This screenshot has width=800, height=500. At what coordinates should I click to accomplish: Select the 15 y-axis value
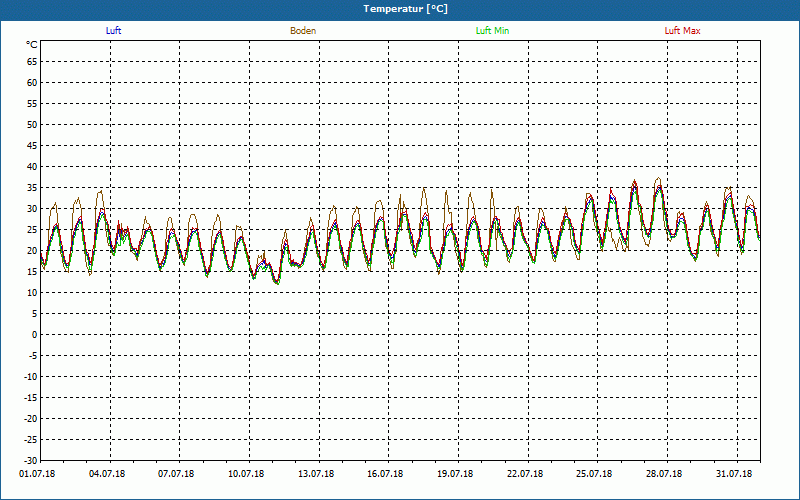(x=32, y=272)
